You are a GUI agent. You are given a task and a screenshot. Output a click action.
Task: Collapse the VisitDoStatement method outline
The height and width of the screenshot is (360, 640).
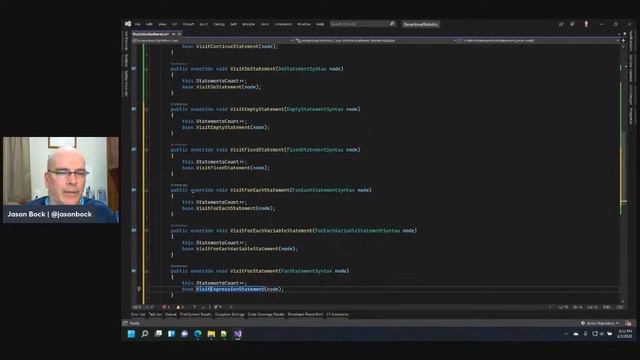[147, 69]
